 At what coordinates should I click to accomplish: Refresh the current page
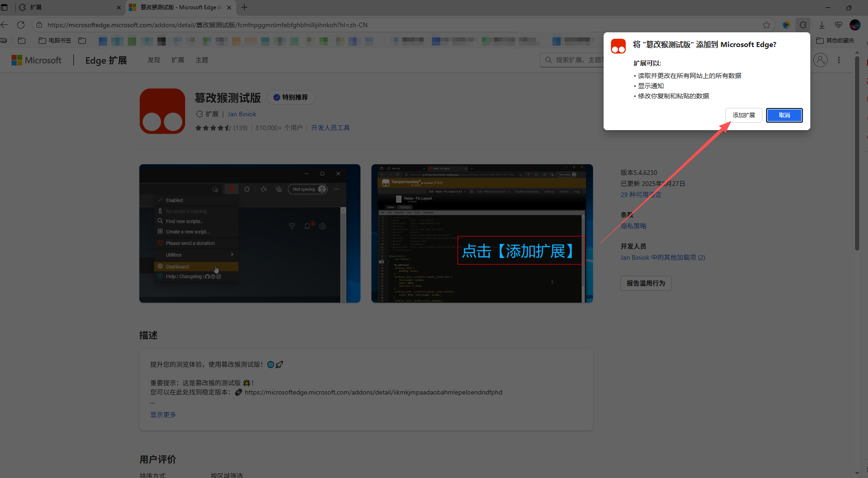[21, 24]
